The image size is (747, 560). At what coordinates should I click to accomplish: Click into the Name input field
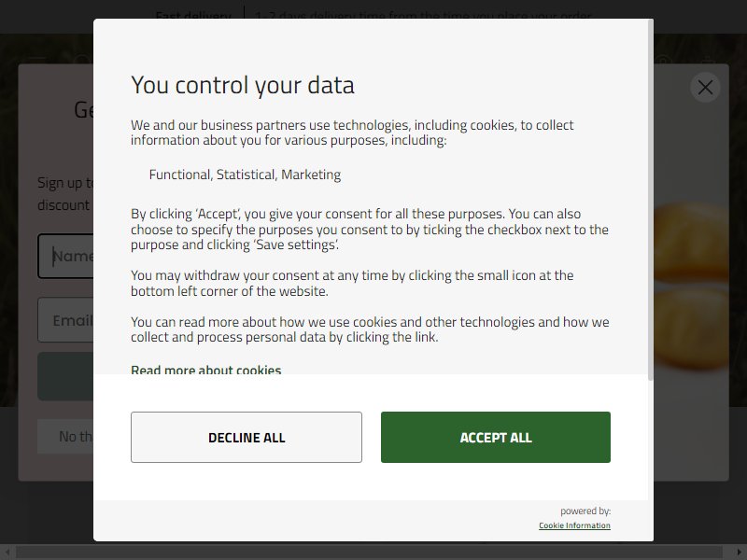pos(65,256)
